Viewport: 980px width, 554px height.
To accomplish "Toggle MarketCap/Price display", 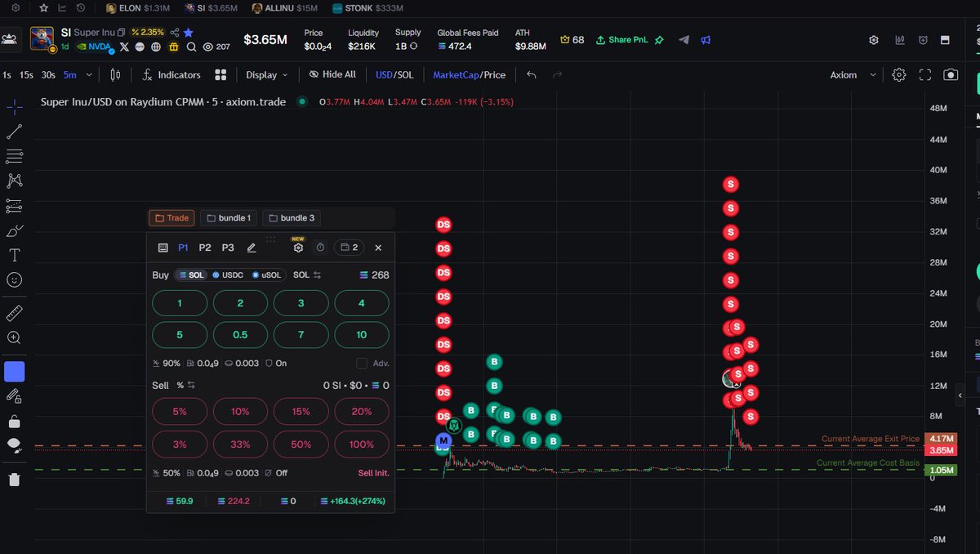I will pyautogui.click(x=469, y=74).
